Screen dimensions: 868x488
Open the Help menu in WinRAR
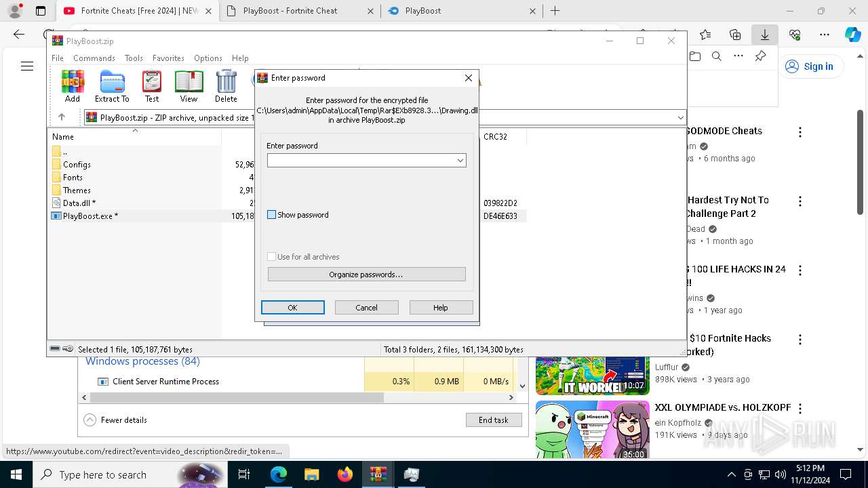pos(240,58)
